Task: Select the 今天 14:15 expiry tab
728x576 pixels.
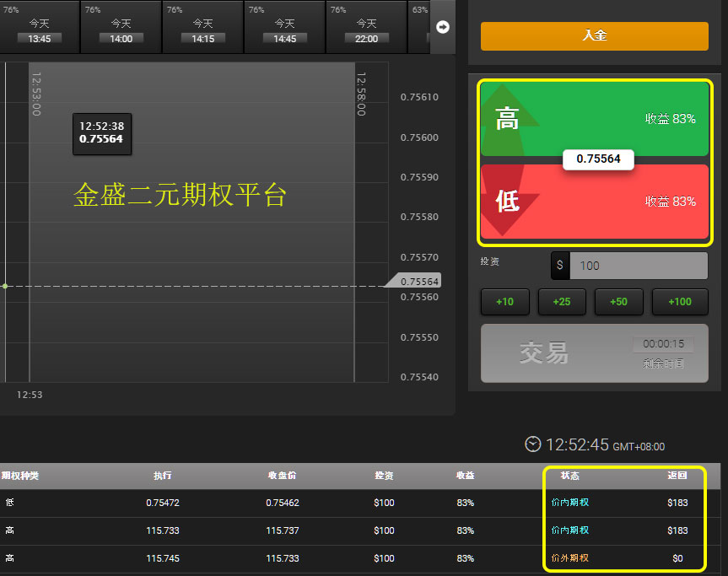Action: (203, 27)
